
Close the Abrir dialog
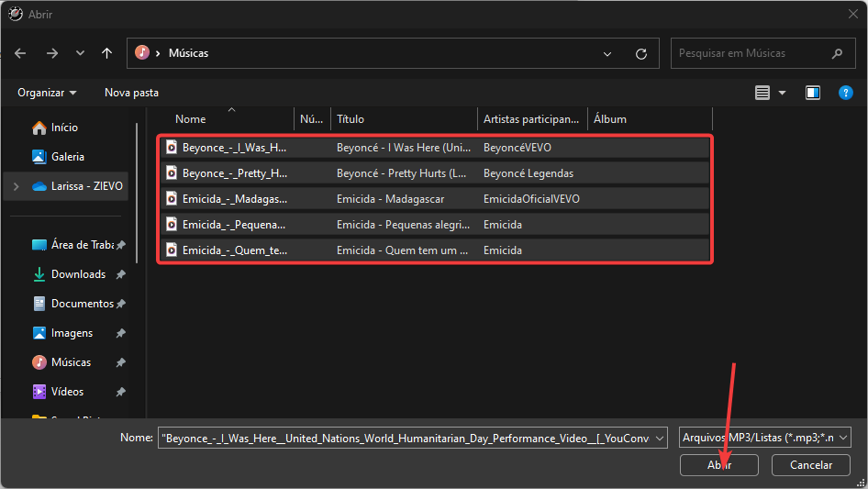[x=853, y=14]
